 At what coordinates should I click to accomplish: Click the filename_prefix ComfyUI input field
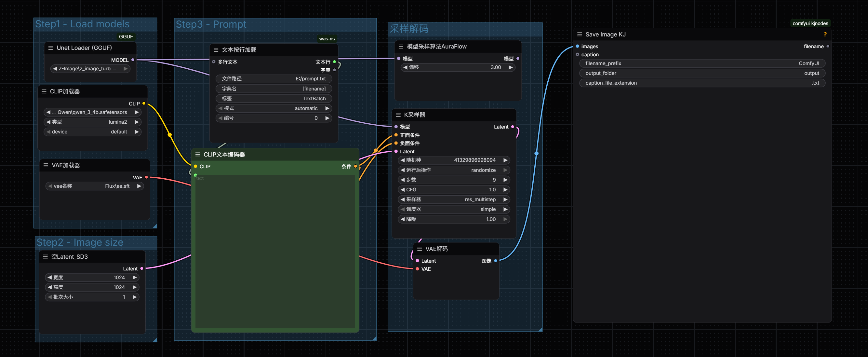[702, 63]
